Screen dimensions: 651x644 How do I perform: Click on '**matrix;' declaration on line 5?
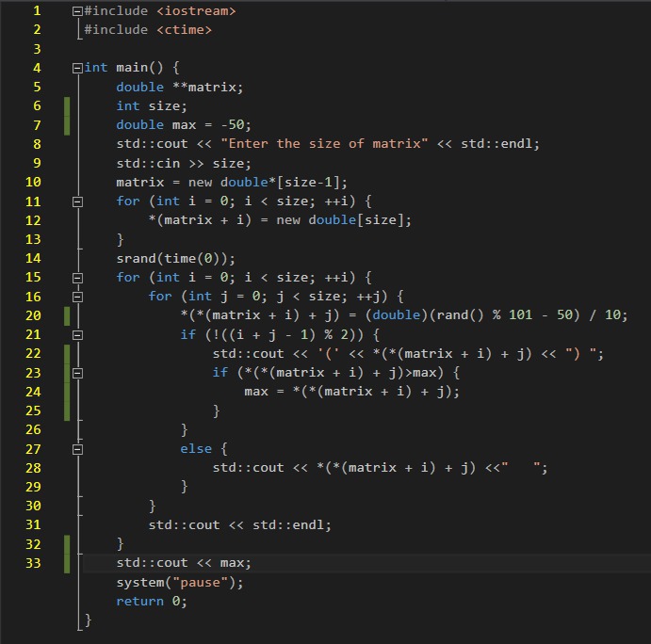point(208,88)
